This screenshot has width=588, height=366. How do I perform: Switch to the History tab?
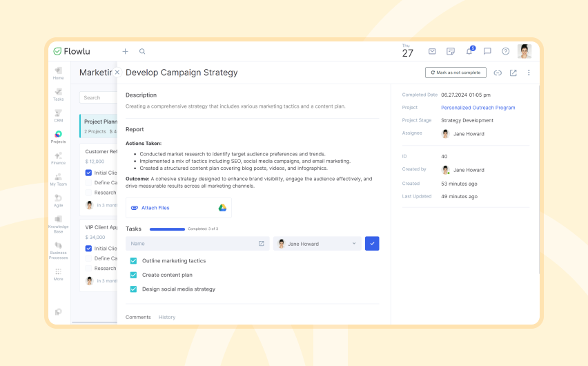pos(167,317)
